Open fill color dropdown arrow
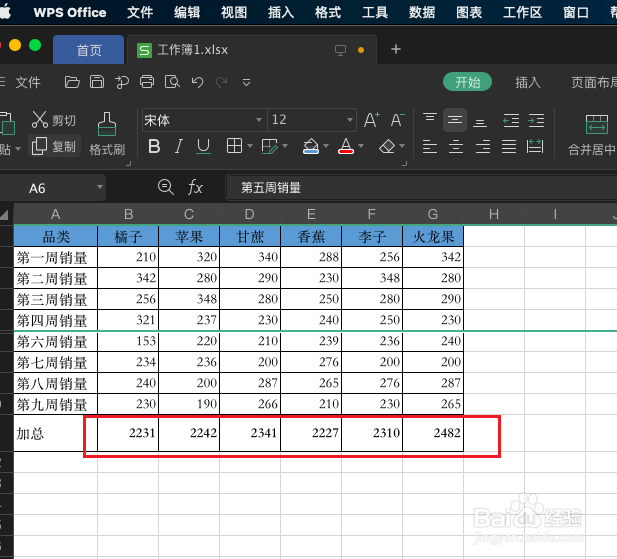The image size is (617, 559). pyautogui.click(x=326, y=146)
